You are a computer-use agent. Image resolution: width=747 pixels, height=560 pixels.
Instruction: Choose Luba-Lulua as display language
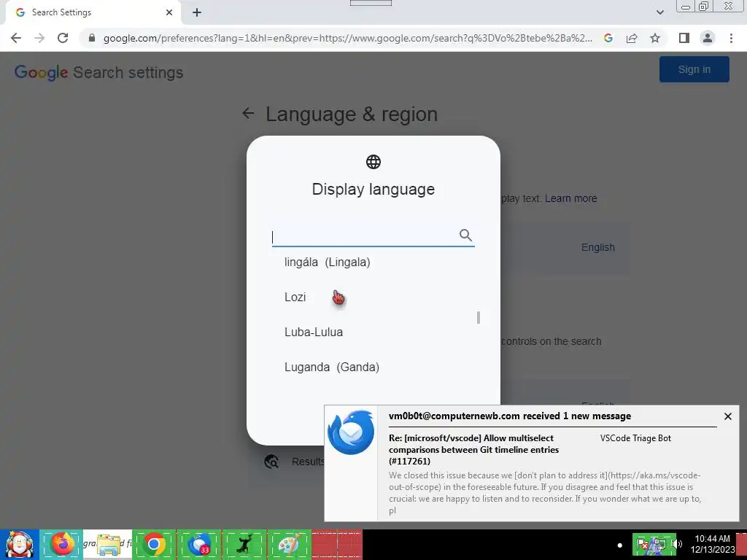coord(314,332)
